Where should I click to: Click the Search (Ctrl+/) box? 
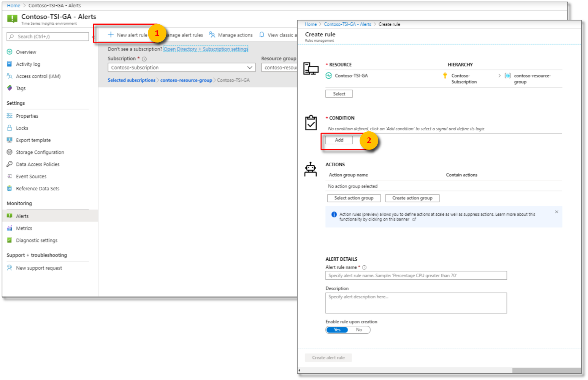pos(48,36)
